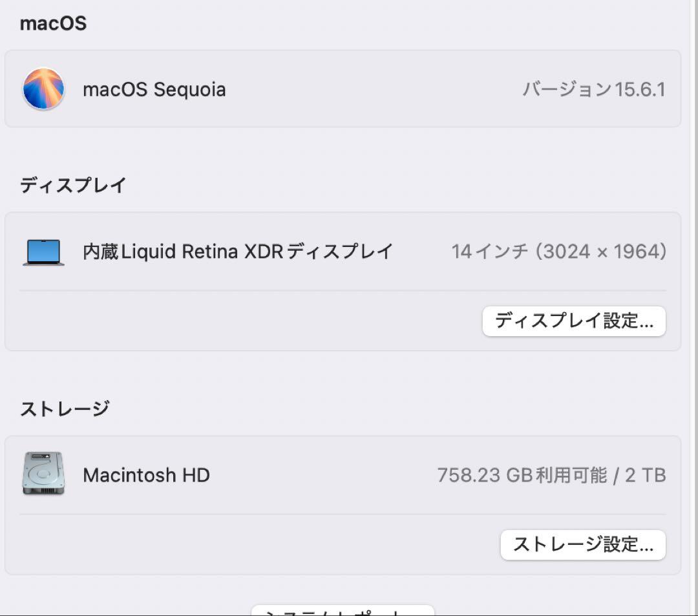Open ディスプレイ設定 (Display Settings)
The width and height of the screenshot is (698, 616).
click(x=574, y=321)
